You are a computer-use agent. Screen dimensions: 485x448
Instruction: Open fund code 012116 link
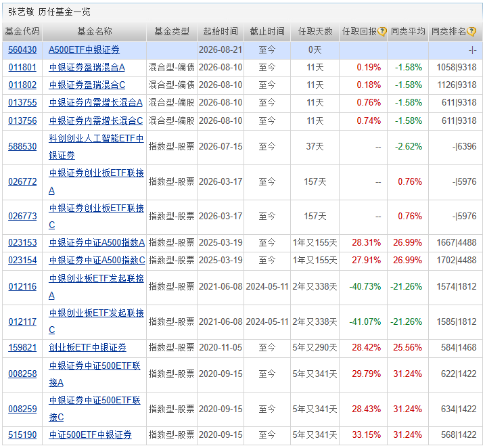coord(22,287)
